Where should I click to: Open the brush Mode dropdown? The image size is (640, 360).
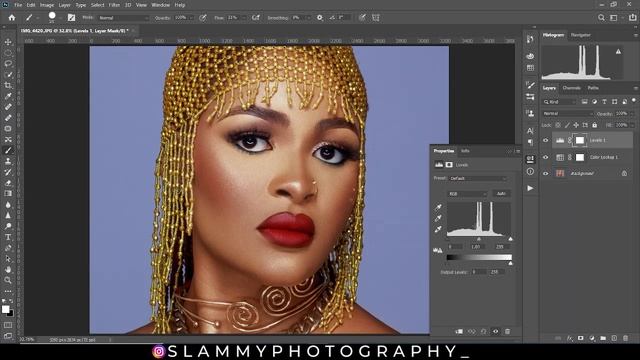coord(124,18)
